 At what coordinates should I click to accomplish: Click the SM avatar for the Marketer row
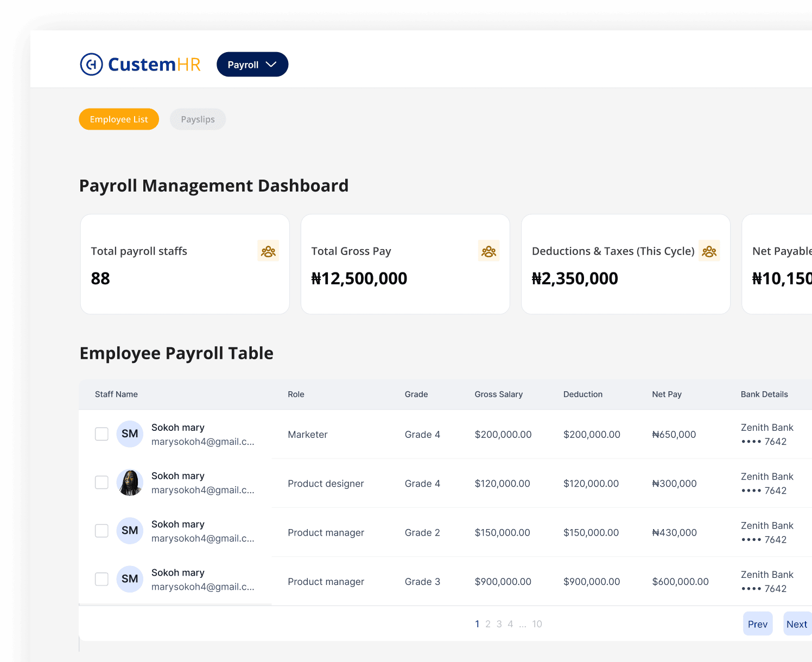point(130,434)
